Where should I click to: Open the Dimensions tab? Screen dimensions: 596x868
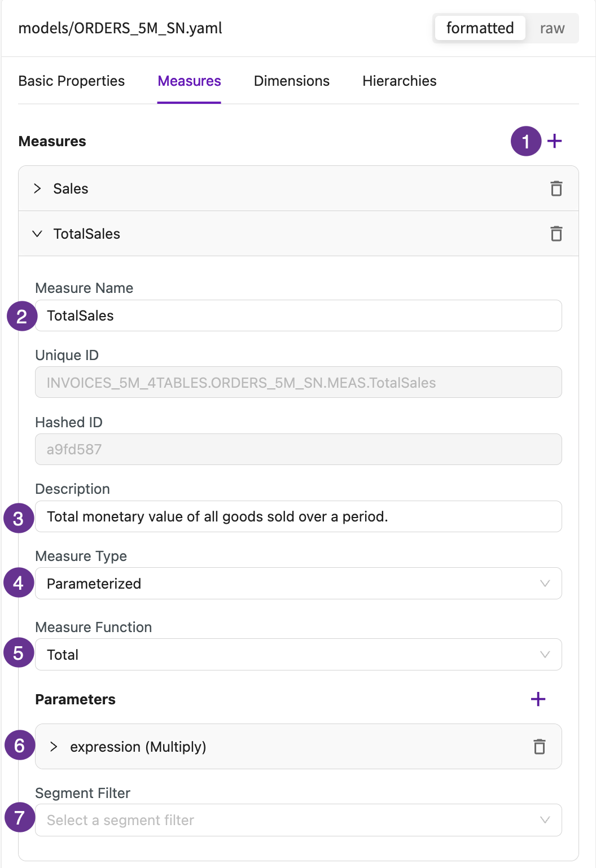(292, 81)
